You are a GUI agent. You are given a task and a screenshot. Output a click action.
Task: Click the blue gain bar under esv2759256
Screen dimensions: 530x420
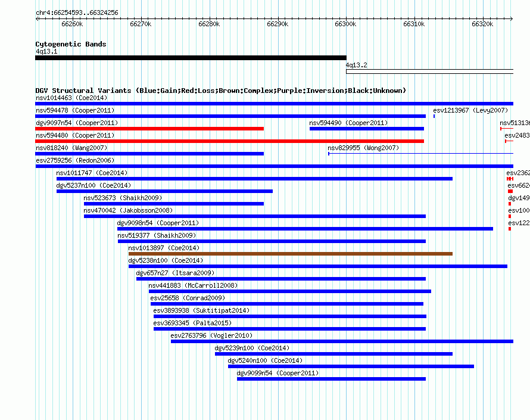coord(274,166)
